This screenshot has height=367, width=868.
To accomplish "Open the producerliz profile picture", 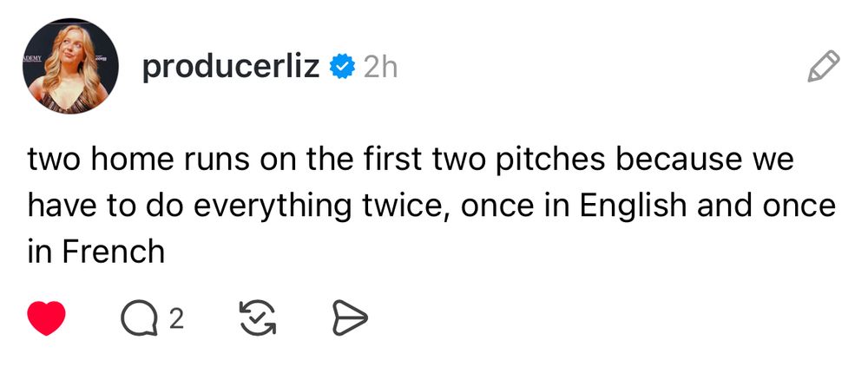I will pyautogui.click(x=69, y=66).
